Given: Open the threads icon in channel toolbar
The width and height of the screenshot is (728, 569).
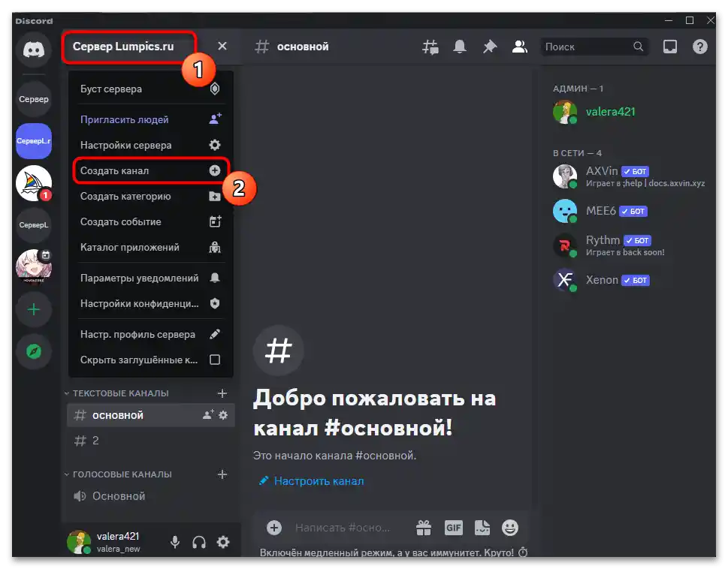Looking at the screenshot, I should coord(430,46).
